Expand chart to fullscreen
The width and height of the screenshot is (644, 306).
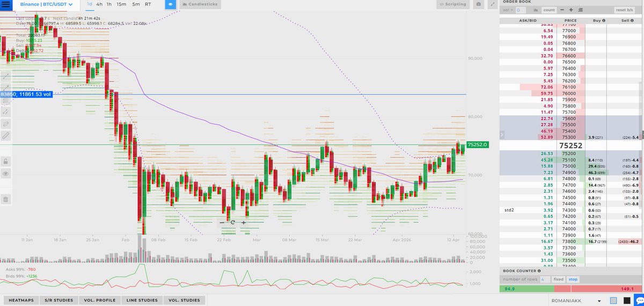coord(492,4)
